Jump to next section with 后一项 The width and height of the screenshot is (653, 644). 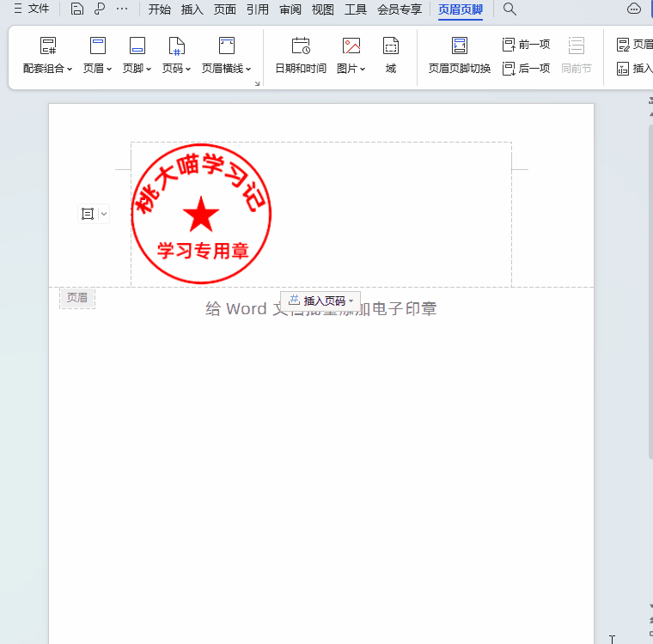526,68
